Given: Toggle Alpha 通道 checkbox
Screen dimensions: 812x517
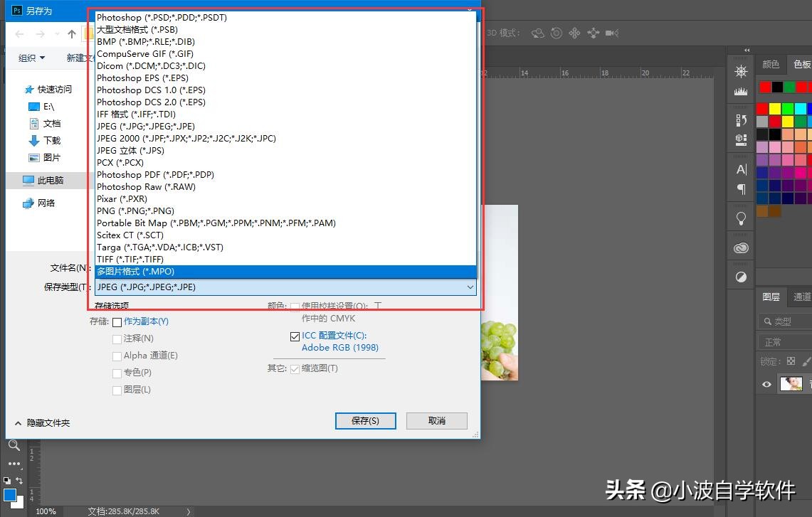Looking at the screenshot, I should tap(117, 356).
